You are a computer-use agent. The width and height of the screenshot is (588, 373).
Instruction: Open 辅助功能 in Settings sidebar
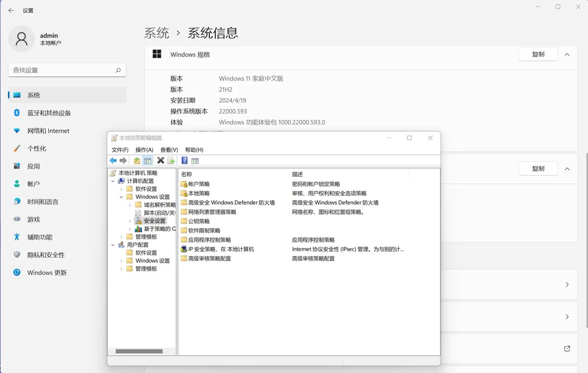pos(67,237)
